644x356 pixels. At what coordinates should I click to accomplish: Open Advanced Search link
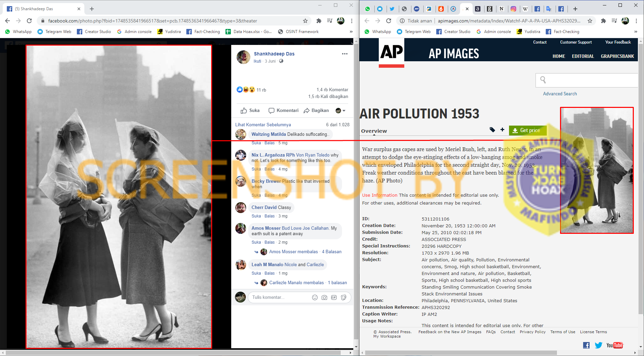pos(560,94)
